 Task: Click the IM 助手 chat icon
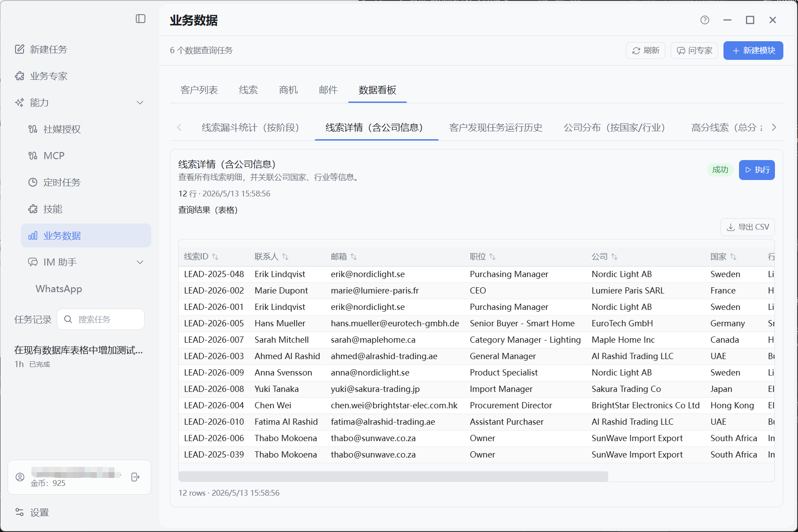tap(33, 262)
